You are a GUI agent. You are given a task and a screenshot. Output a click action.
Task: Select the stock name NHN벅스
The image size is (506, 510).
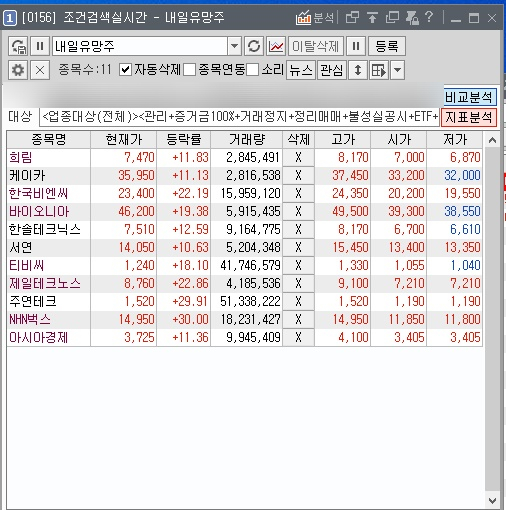point(30,319)
